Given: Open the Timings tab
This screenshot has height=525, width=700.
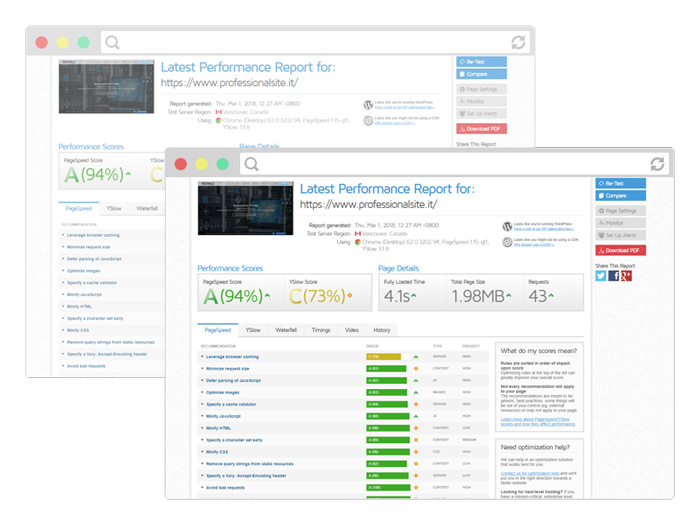Looking at the screenshot, I should point(321,330).
